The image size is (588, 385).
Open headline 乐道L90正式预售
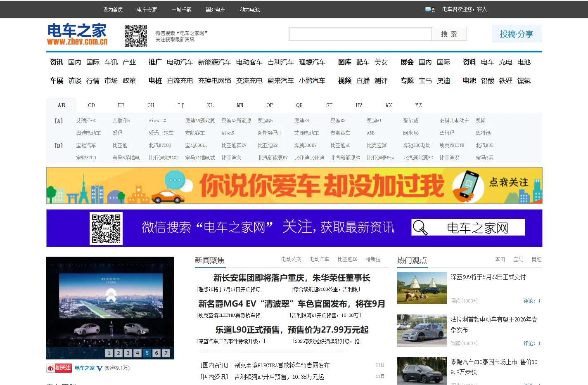tap(292, 330)
